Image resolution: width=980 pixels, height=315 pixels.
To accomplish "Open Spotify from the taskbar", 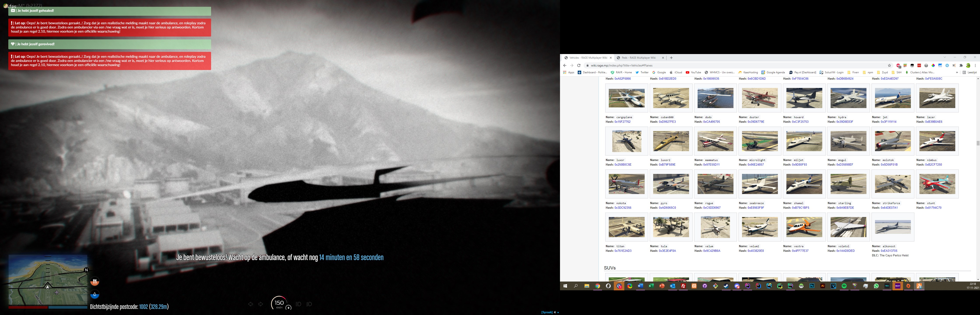I will [844, 286].
